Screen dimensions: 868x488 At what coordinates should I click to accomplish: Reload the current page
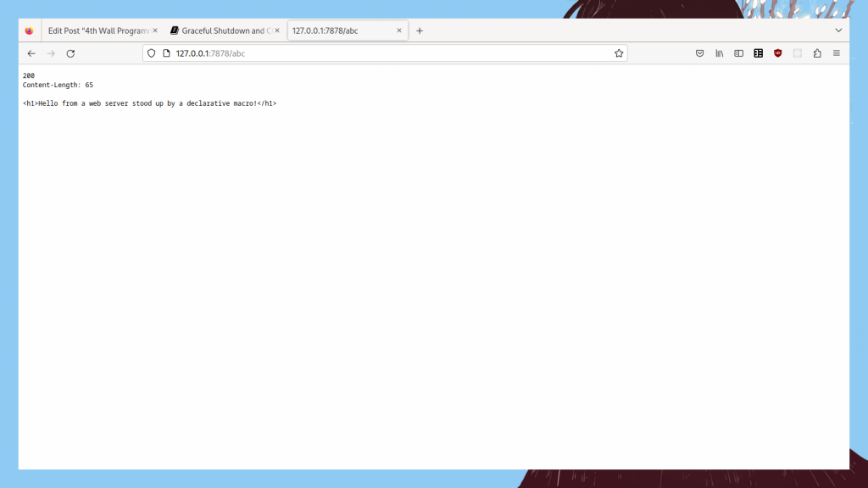pyautogui.click(x=70, y=53)
